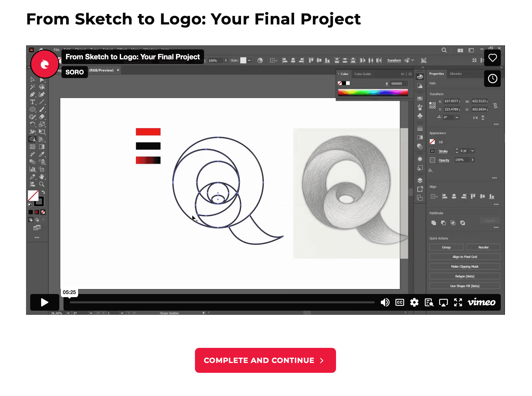Play the Vimeo video
532x396 pixels.
45,302
